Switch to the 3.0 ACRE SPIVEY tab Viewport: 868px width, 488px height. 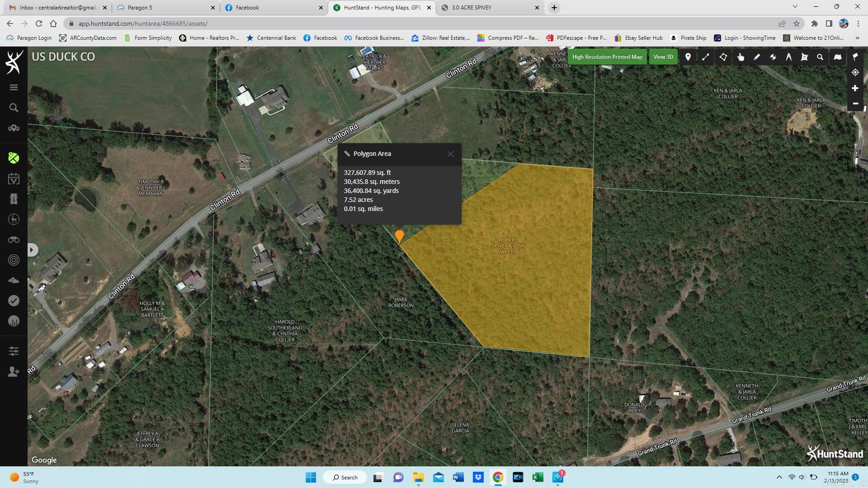pos(490,8)
